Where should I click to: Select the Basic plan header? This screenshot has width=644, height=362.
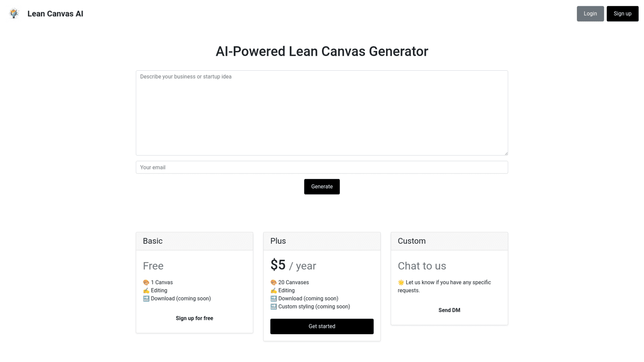point(153,241)
